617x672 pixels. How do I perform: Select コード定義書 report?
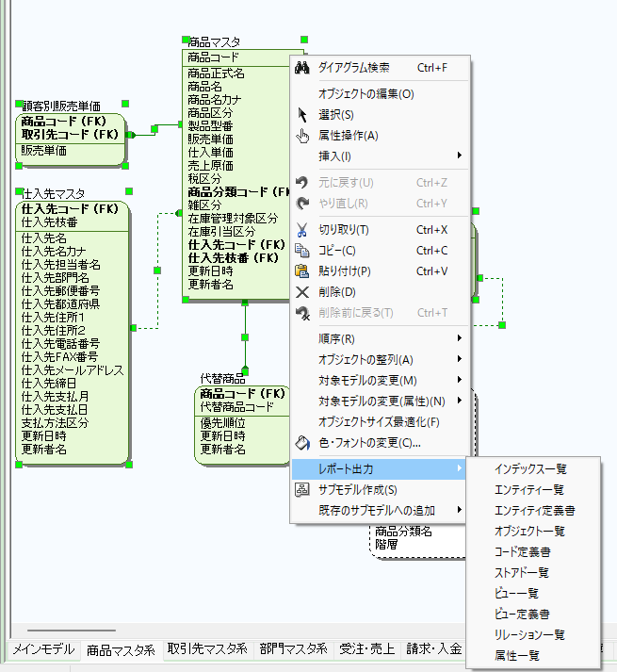(x=533, y=551)
